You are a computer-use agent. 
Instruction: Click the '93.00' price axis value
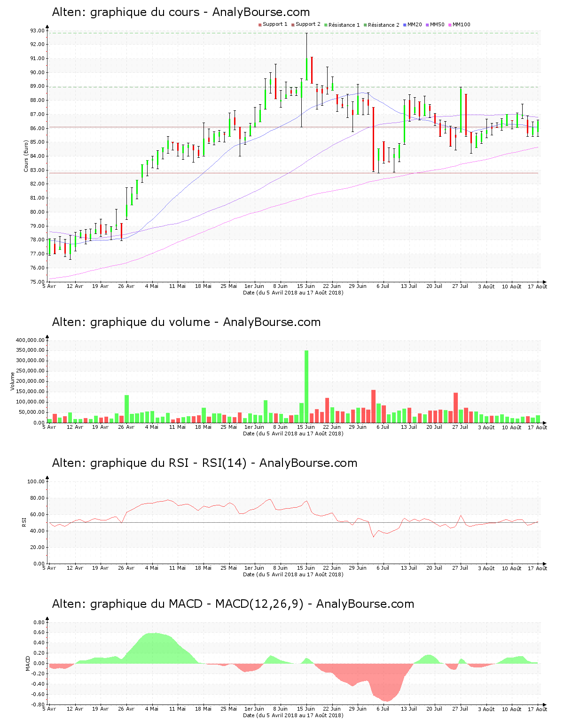pos(38,31)
